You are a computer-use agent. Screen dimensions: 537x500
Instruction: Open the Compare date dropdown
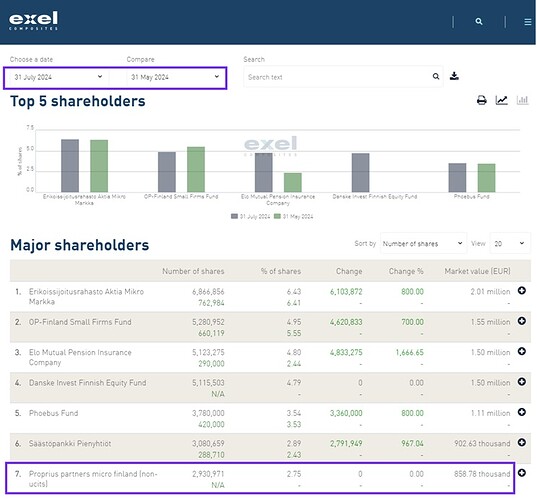[x=175, y=77]
